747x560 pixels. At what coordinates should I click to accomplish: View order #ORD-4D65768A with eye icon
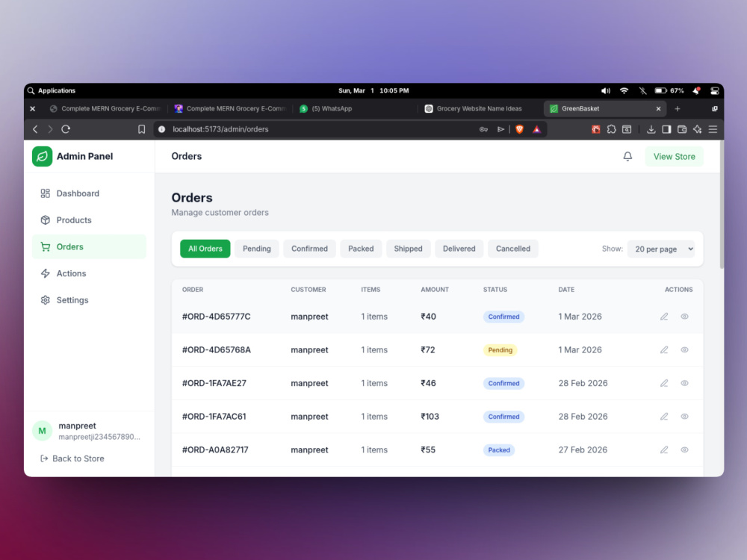[684, 350]
